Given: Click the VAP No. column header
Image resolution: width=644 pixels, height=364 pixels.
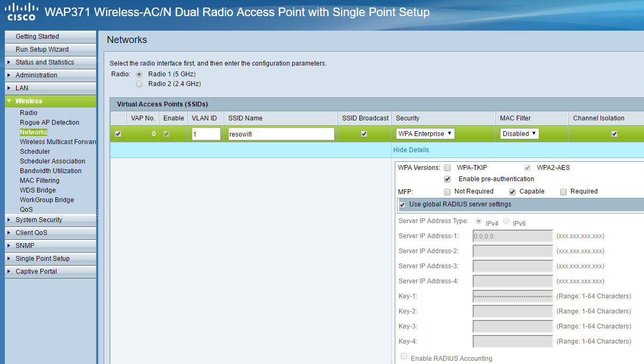Looking at the screenshot, I should pos(143,118).
